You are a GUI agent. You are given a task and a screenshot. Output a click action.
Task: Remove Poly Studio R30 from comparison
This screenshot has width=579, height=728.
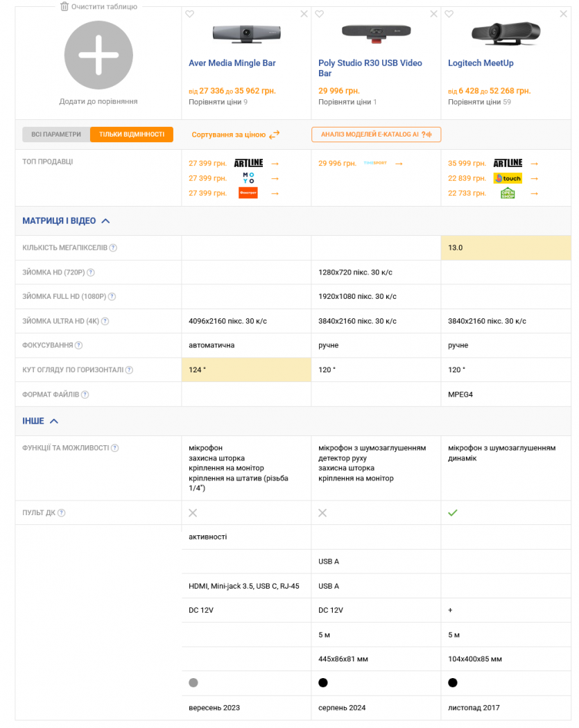(x=433, y=14)
